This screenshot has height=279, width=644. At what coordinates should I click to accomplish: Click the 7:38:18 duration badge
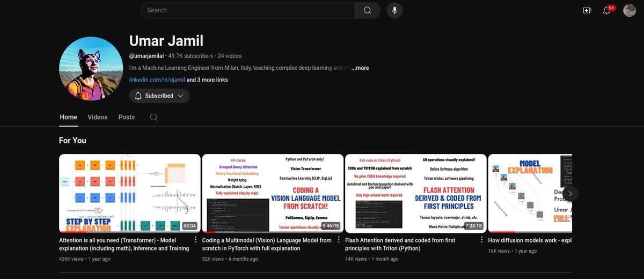[x=474, y=226]
